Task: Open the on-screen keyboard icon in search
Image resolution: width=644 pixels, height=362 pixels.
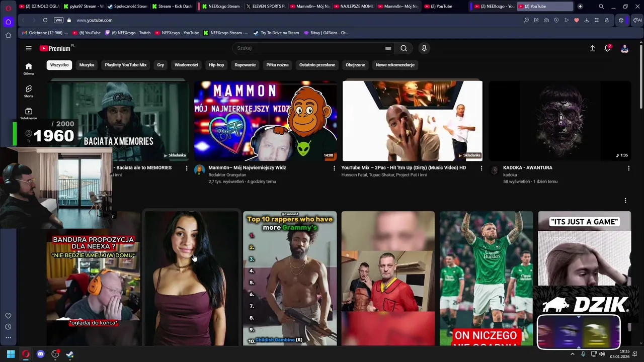Action: tap(388, 48)
